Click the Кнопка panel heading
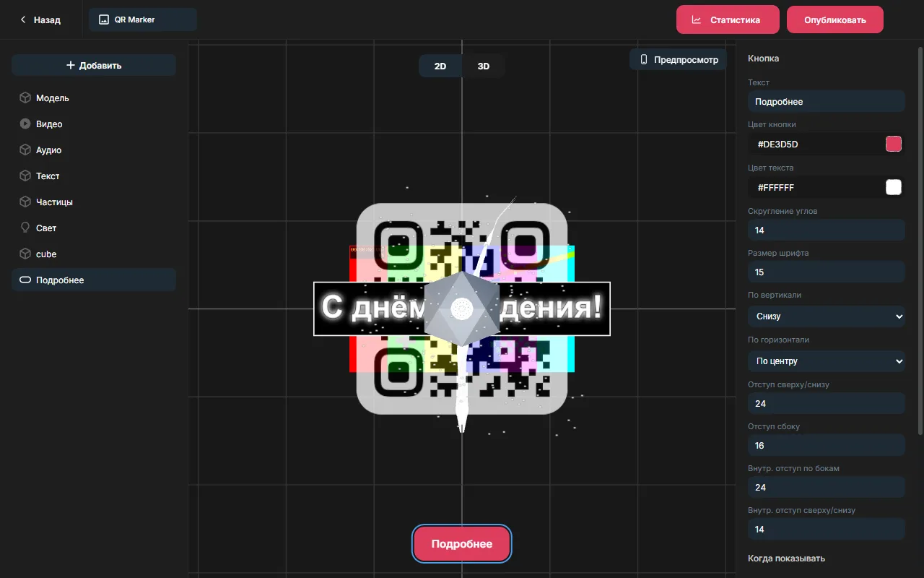924x578 pixels. pyautogui.click(x=763, y=59)
